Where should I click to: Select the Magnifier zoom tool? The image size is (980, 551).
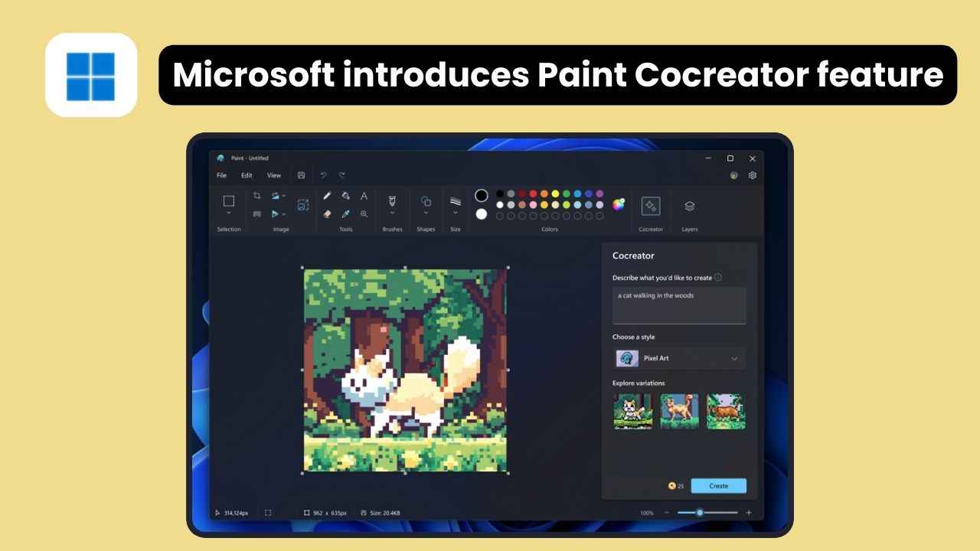[364, 214]
